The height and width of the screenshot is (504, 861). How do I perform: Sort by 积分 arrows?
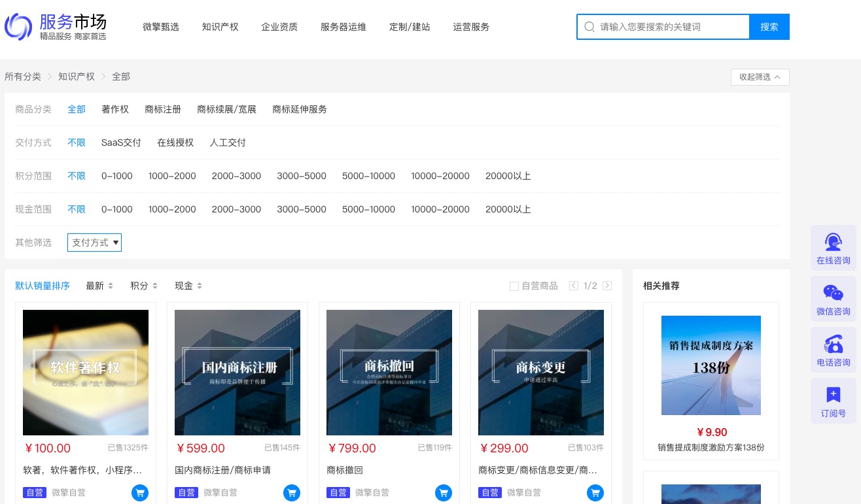pyautogui.click(x=155, y=286)
